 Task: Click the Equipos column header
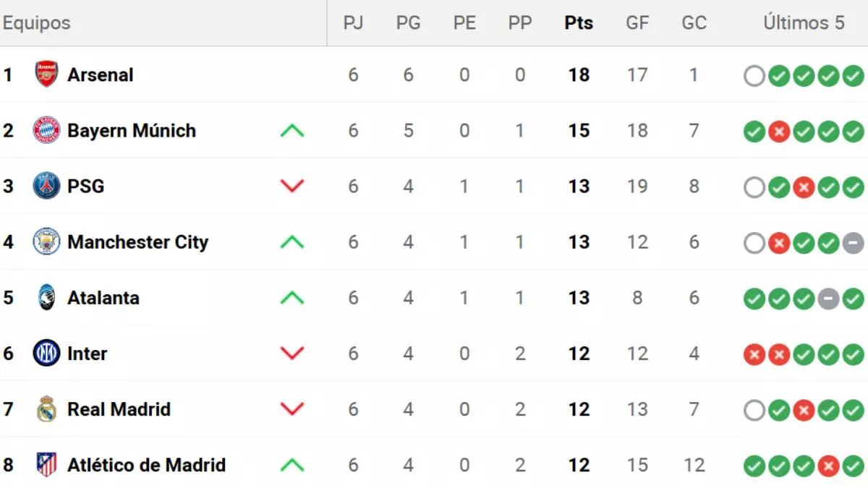pyautogui.click(x=36, y=23)
